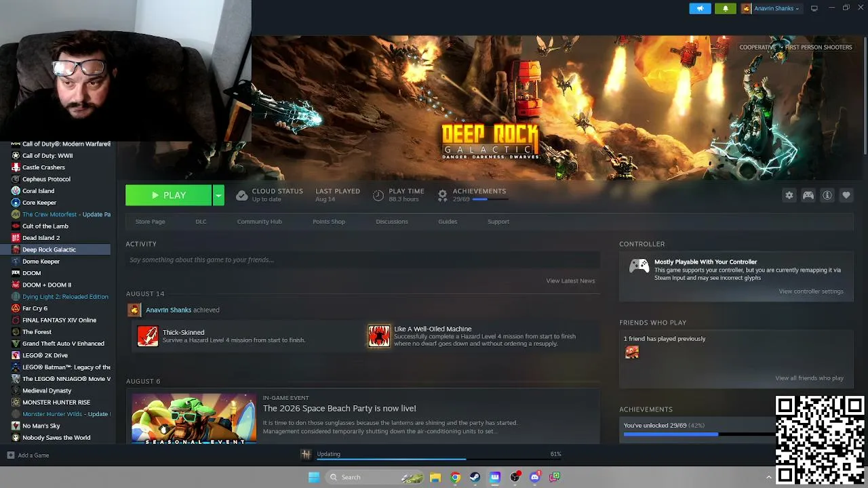Image resolution: width=868 pixels, height=488 pixels.
Task: Open OBS Studio from taskbar
Action: click(515, 477)
